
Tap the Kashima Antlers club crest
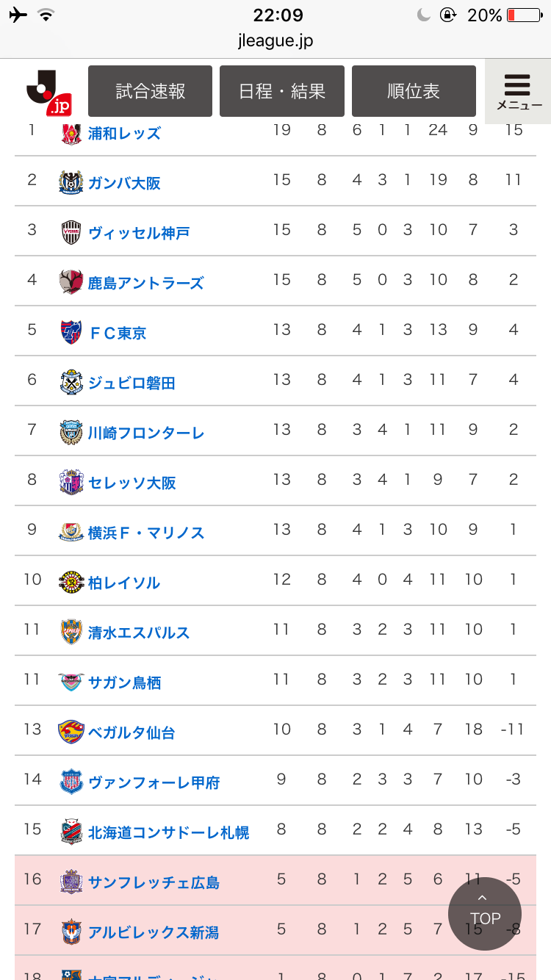coord(71,282)
